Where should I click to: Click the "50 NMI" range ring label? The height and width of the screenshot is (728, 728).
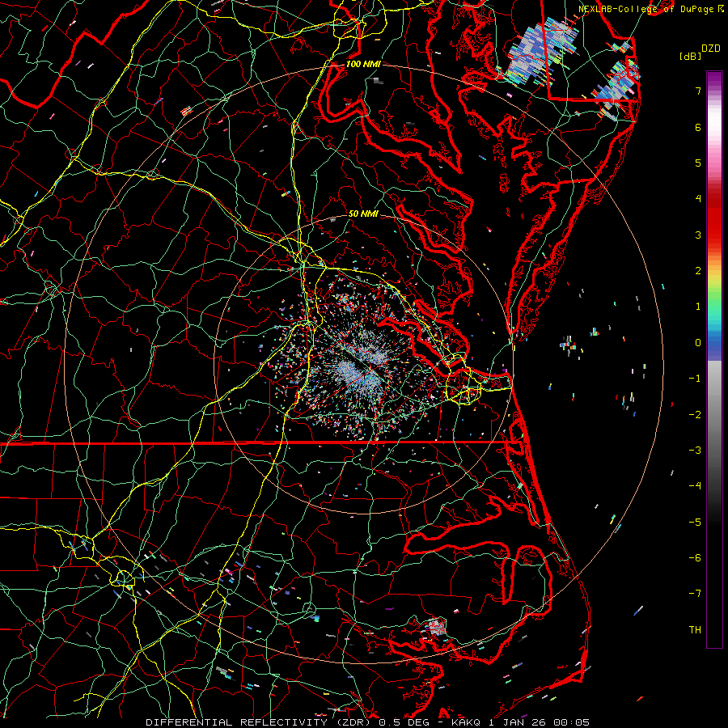[x=363, y=214]
